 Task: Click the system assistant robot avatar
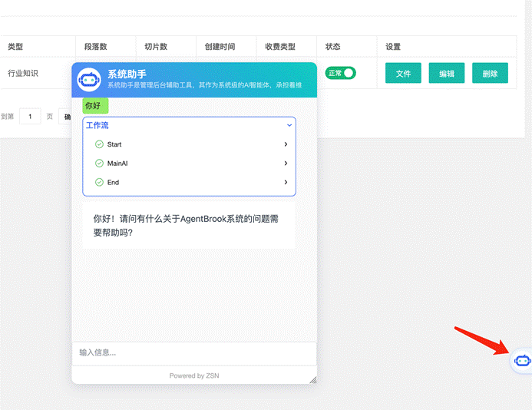click(x=89, y=80)
